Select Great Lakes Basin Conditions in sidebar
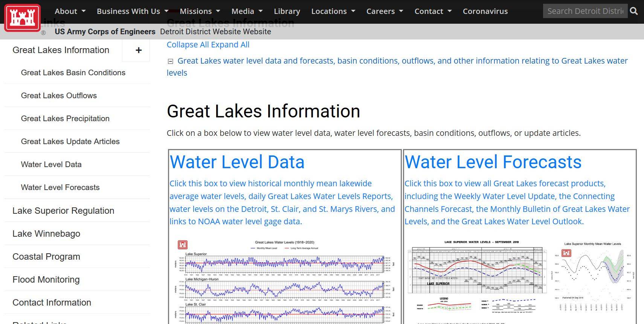 [73, 73]
